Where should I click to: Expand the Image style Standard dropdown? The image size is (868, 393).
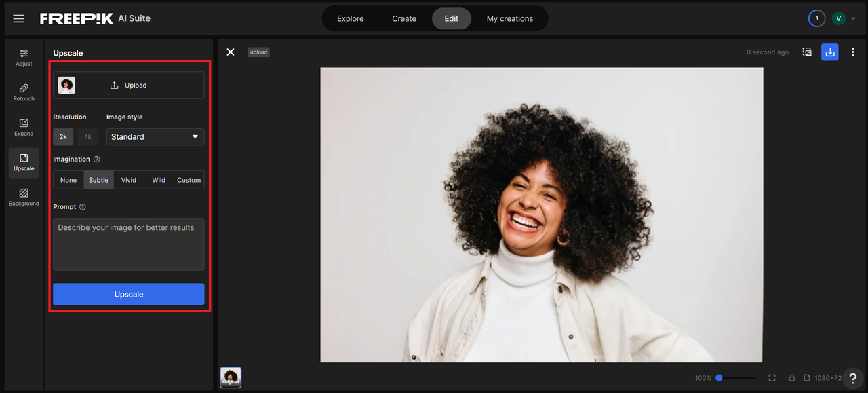(x=155, y=137)
